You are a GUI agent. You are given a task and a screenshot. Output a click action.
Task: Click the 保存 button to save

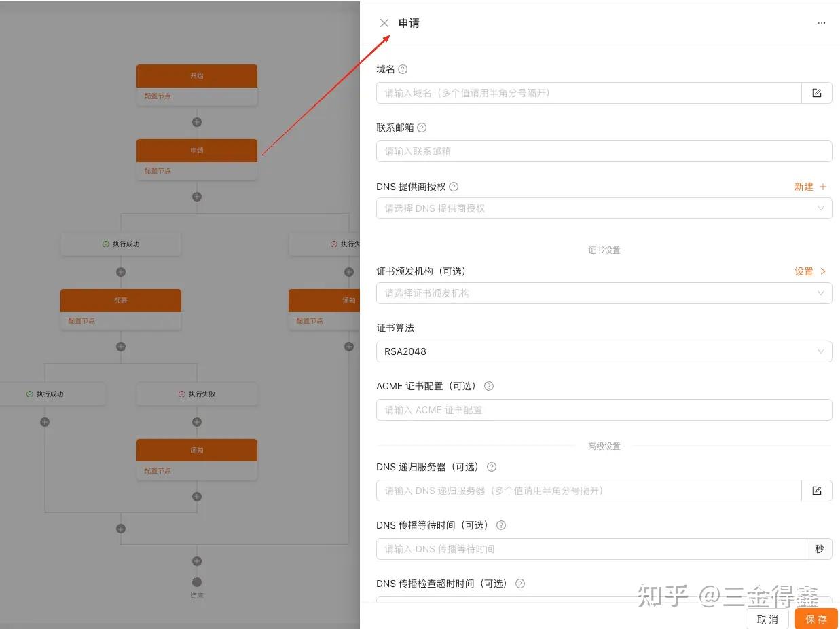(x=815, y=619)
